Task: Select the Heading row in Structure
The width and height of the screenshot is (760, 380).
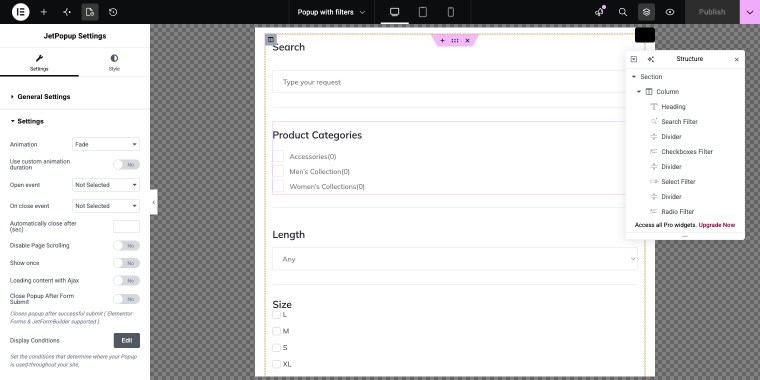Action: point(685,107)
